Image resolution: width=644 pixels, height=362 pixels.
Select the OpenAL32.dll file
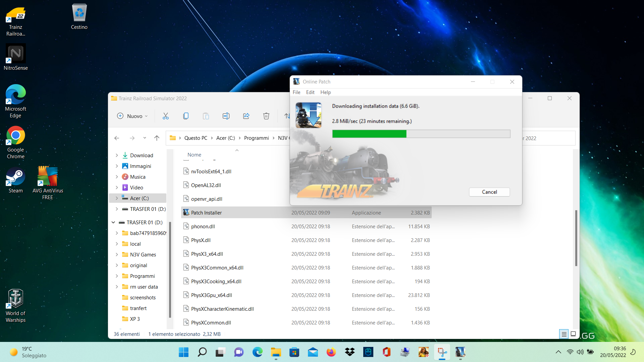(x=206, y=185)
